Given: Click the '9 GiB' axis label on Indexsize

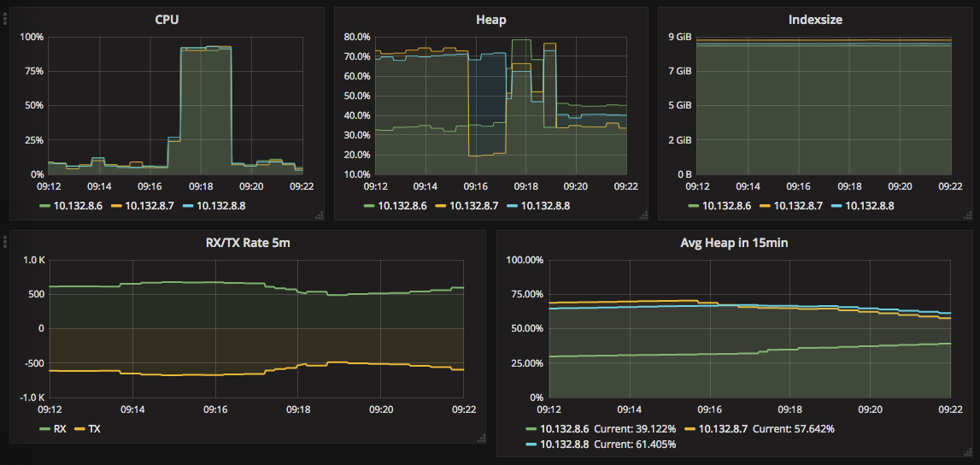Looking at the screenshot, I should [x=680, y=37].
